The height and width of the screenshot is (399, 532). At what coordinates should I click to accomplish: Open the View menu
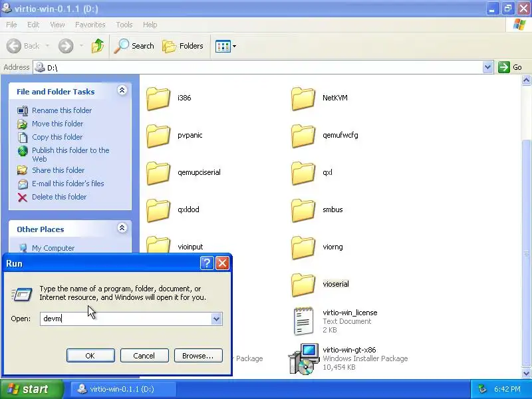[x=57, y=25]
